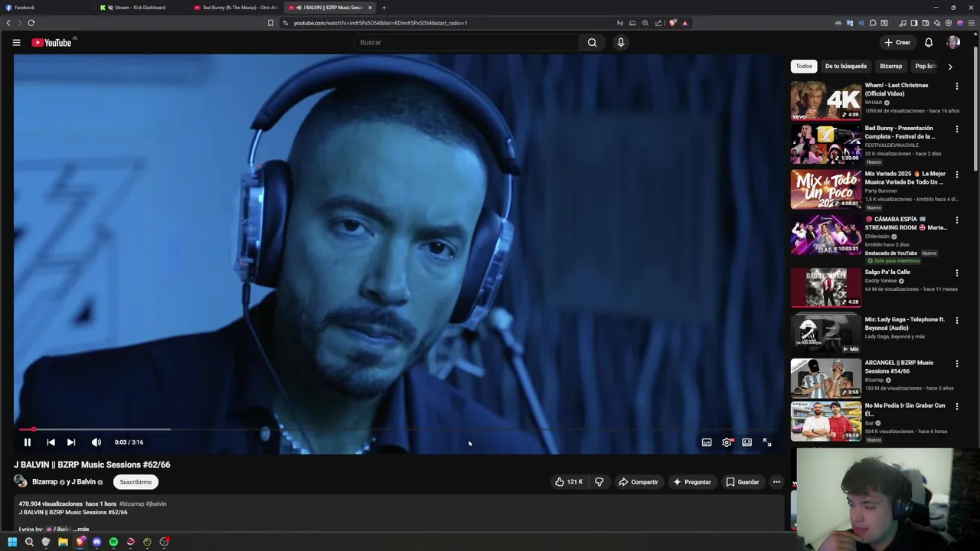Image resolution: width=980 pixels, height=551 pixels.
Task: Open the Bizarrap channel link
Action: pyautogui.click(x=44, y=482)
